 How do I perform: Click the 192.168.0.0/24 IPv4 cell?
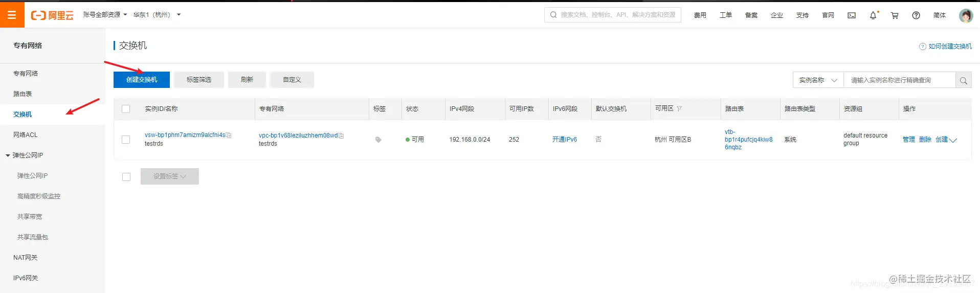click(470, 140)
